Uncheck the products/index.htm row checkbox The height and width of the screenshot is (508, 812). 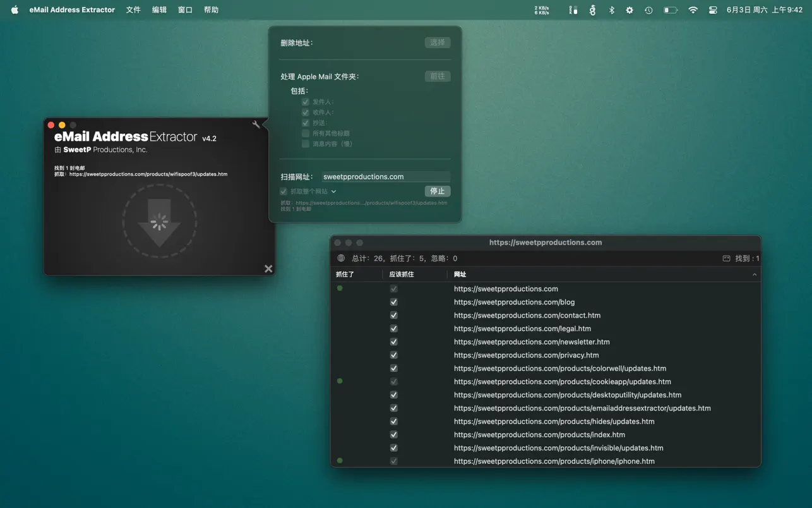coord(394,435)
